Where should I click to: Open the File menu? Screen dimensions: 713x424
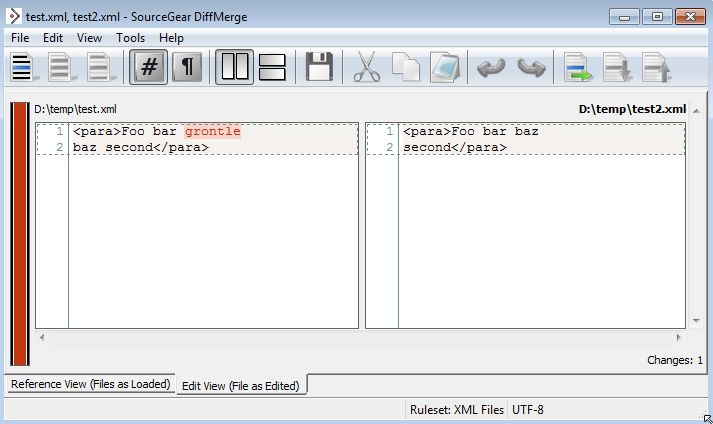20,38
